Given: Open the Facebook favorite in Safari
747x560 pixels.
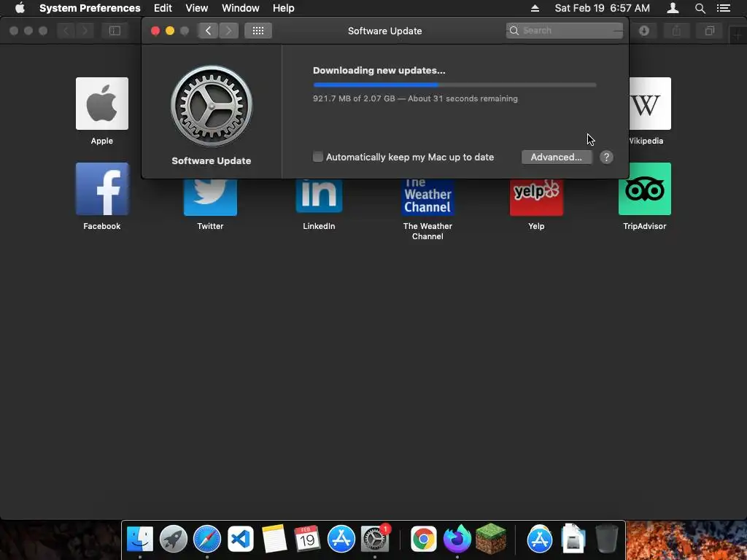Looking at the screenshot, I should click(102, 189).
